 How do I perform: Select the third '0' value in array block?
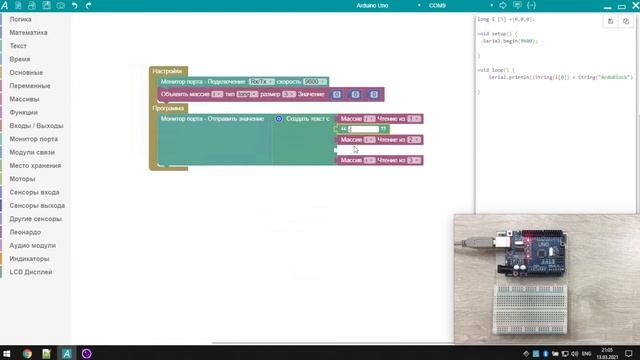(x=374, y=95)
